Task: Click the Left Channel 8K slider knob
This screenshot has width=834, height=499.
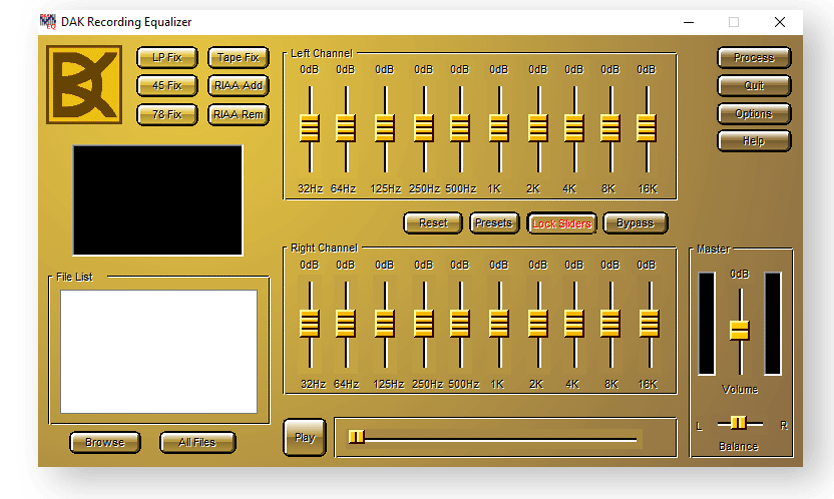Action: click(x=610, y=128)
